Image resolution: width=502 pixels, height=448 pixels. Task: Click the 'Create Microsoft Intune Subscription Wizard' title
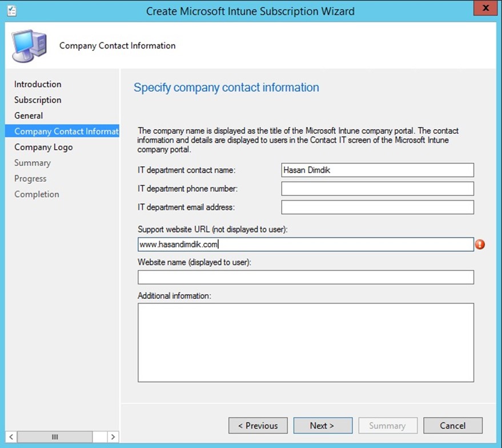[250, 11]
